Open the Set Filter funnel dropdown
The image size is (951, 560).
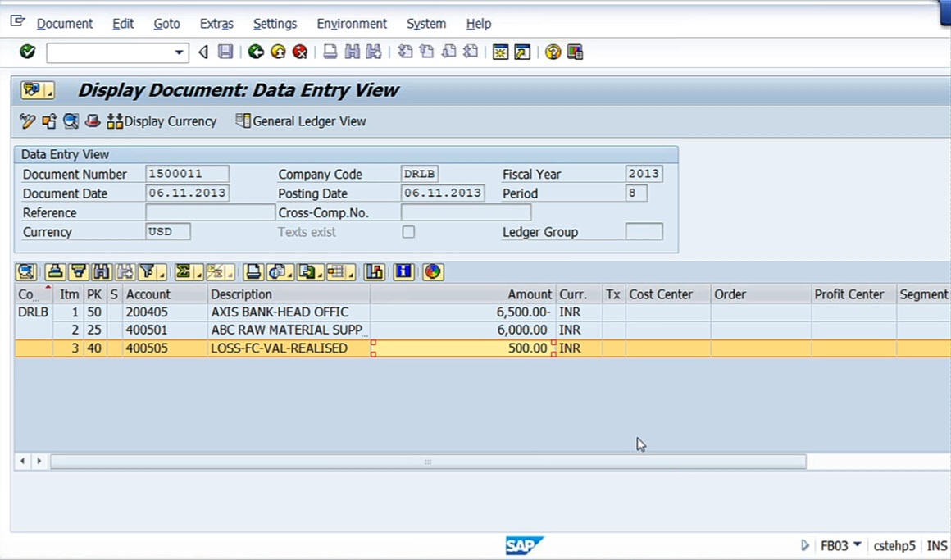coord(152,272)
